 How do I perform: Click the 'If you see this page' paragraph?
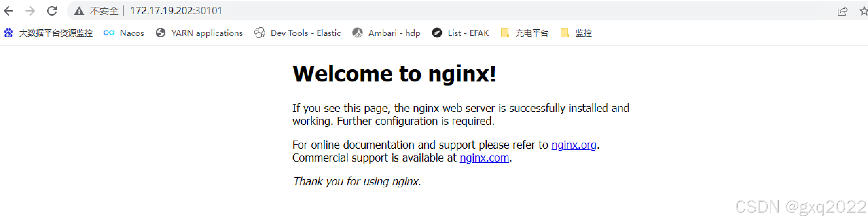click(461, 114)
